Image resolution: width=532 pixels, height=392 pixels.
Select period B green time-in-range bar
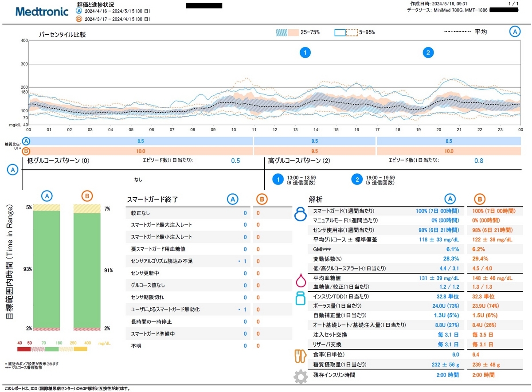click(87, 271)
